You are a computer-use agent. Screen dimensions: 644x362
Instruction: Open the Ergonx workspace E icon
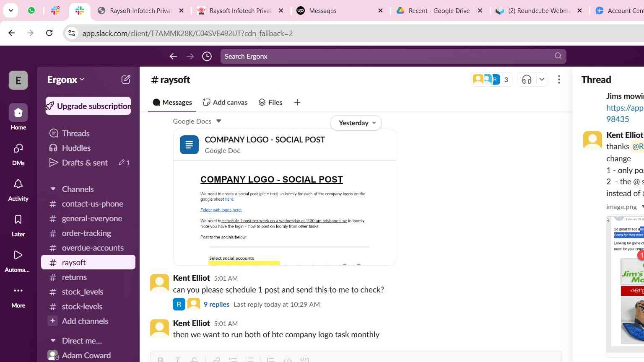click(18, 80)
